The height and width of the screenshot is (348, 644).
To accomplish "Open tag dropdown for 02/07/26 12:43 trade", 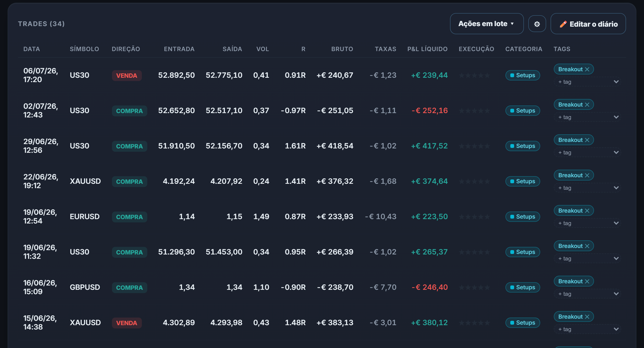I will [x=587, y=117].
